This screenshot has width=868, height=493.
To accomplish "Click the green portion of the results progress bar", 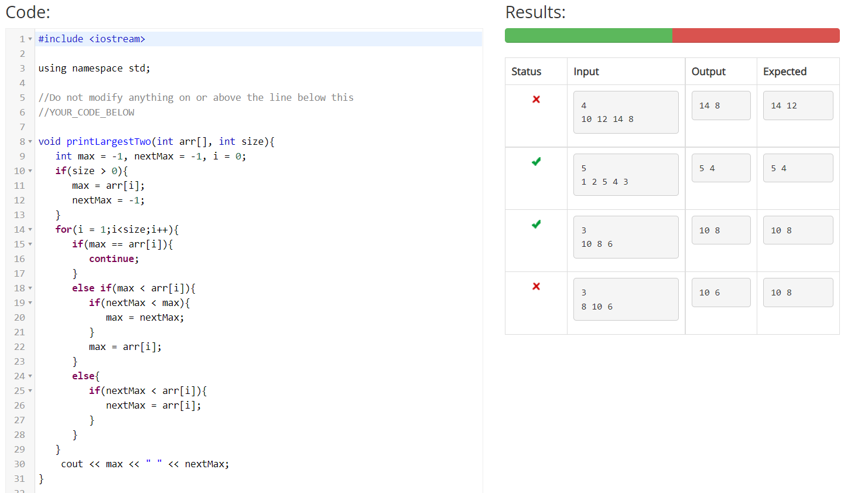I will point(586,35).
